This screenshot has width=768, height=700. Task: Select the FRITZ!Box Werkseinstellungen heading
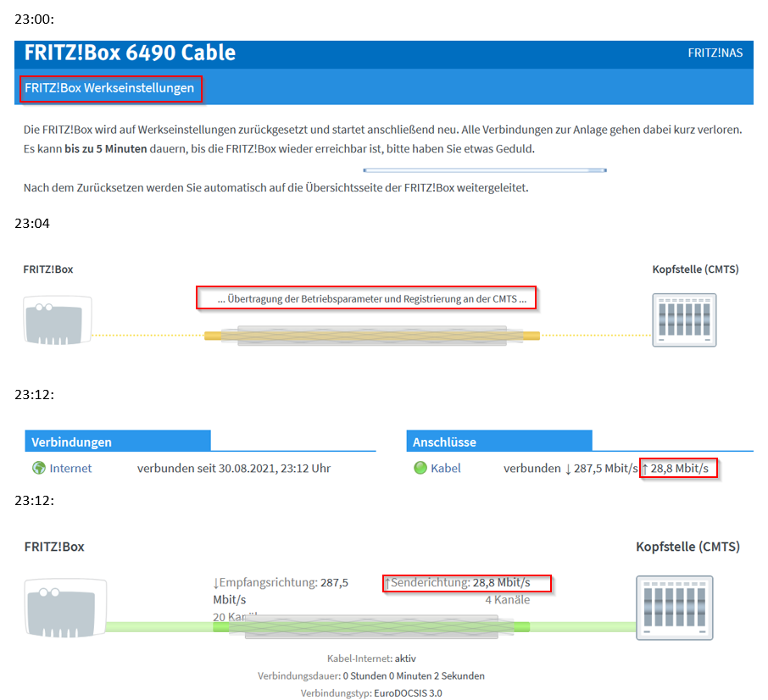pyautogui.click(x=109, y=88)
